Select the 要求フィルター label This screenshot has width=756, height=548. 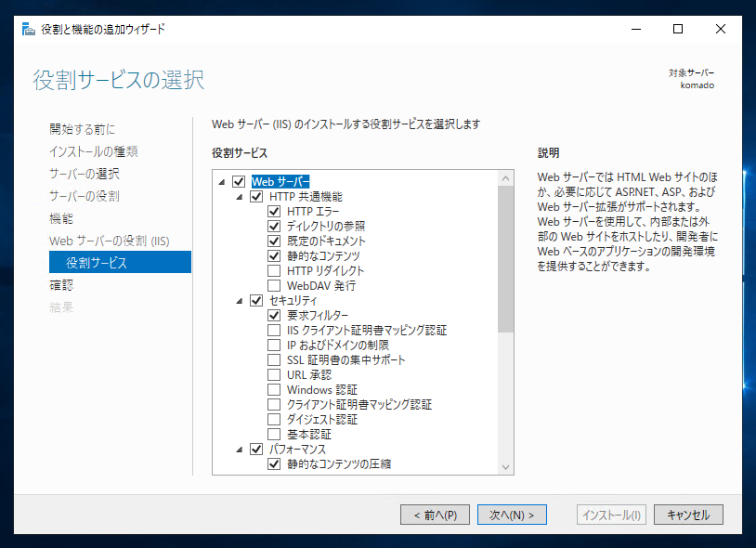[x=318, y=315]
